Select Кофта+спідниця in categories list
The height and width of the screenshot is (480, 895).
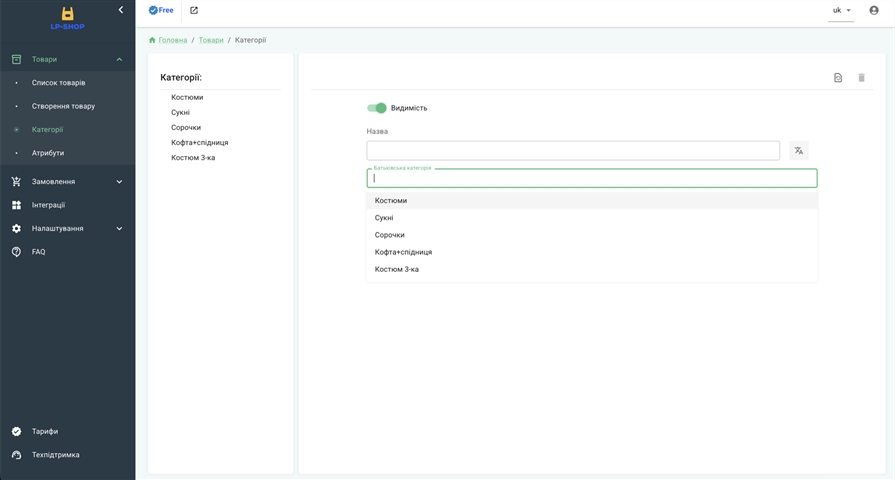pos(200,143)
